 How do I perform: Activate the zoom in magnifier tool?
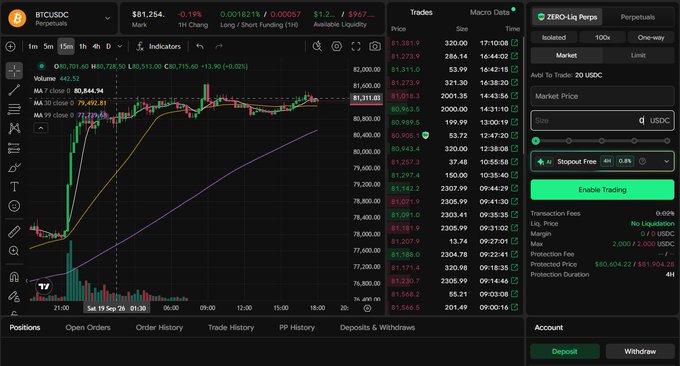point(14,251)
